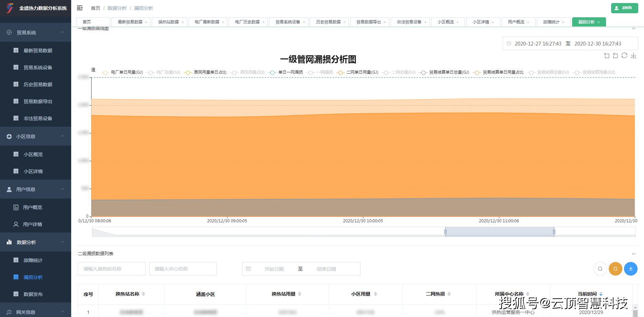Toggle 二网单日用量(GJ) legend series
This screenshot has width=644, height=317.
point(358,72)
